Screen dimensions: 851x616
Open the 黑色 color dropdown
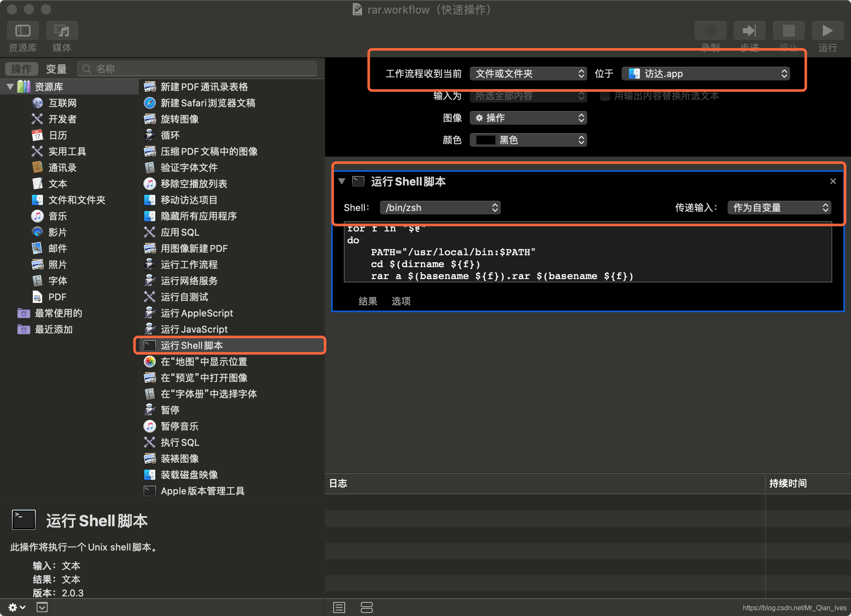[x=528, y=140]
